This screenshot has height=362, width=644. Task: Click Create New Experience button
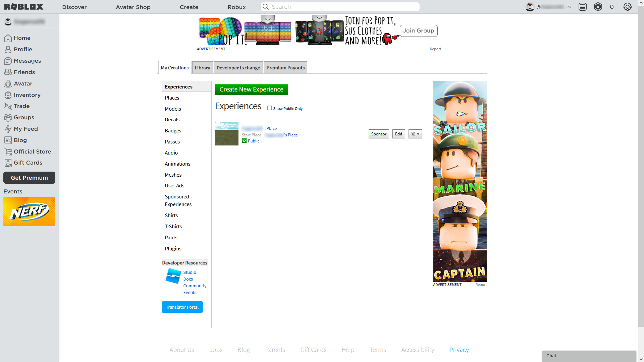(x=252, y=89)
